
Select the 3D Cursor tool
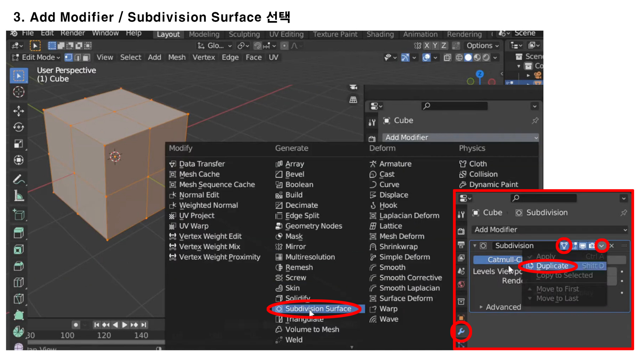tap(19, 92)
